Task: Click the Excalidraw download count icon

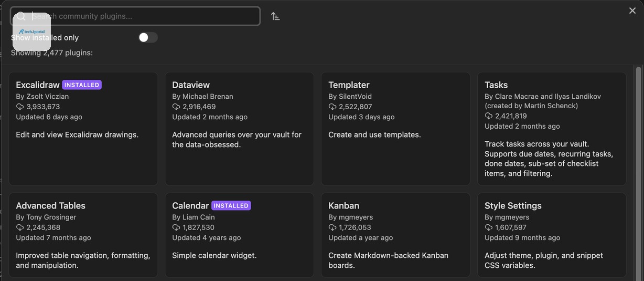Action: pyautogui.click(x=20, y=107)
